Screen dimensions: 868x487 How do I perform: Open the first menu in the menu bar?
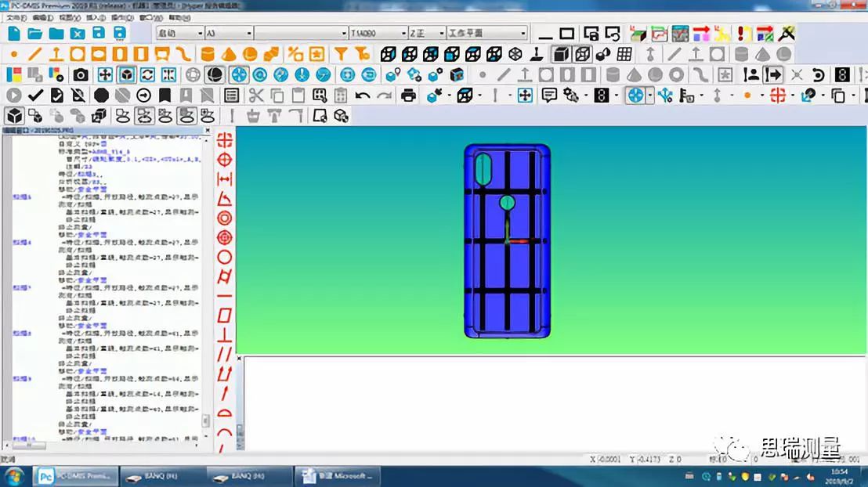(x=16, y=17)
